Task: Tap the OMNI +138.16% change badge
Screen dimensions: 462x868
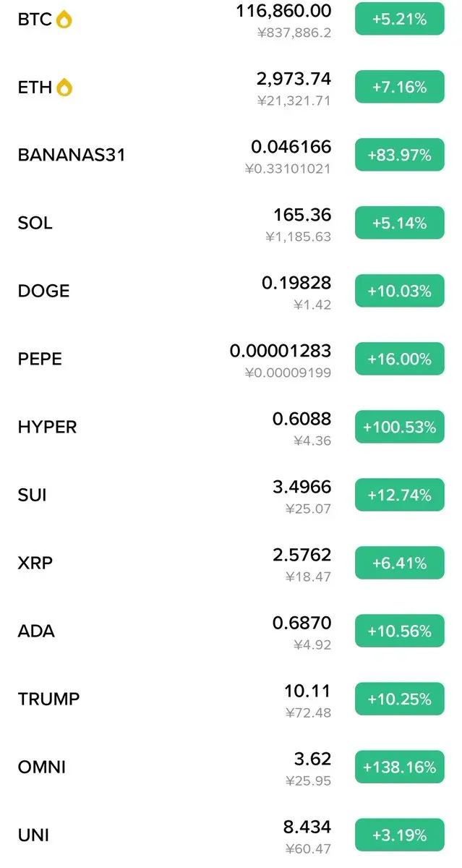Action: pos(399,767)
